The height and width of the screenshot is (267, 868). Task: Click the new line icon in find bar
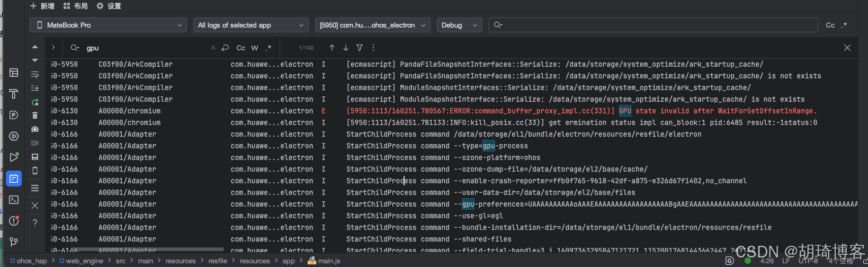(225, 48)
